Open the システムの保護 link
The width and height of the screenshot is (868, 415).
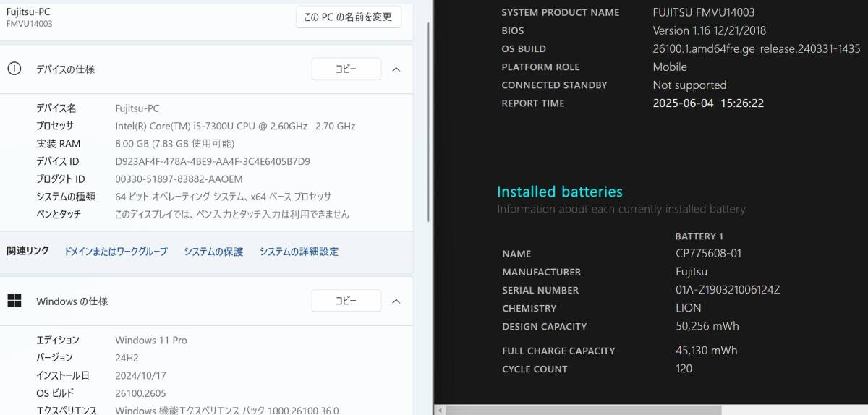(213, 252)
